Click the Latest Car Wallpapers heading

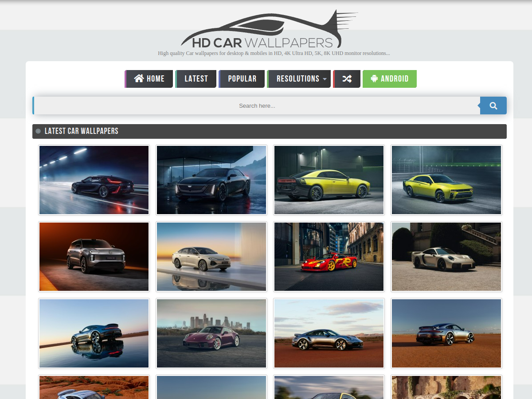click(x=82, y=131)
